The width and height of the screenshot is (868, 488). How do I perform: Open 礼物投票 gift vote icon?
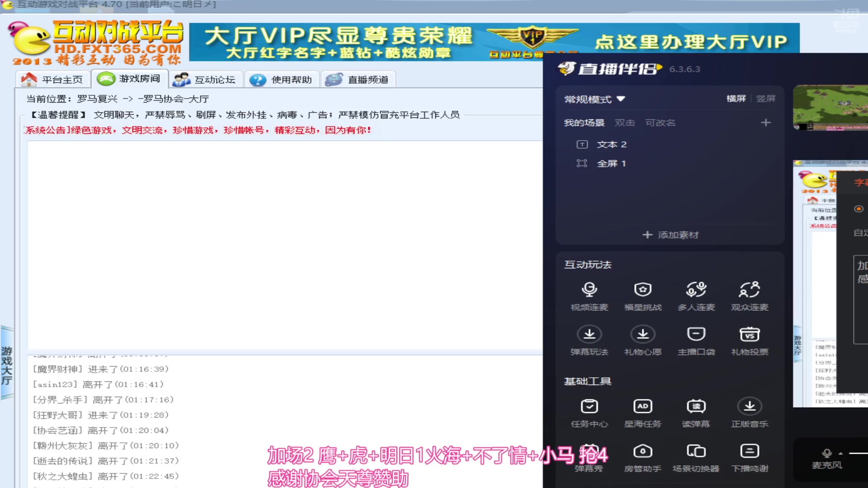[x=750, y=341]
